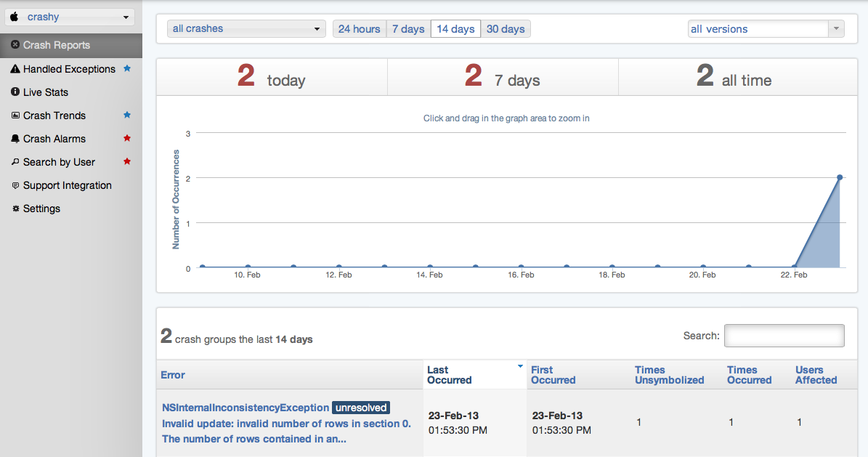Image resolution: width=868 pixels, height=457 pixels.
Task: Click the Crash Reports sidebar icon
Action: tap(15, 44)
